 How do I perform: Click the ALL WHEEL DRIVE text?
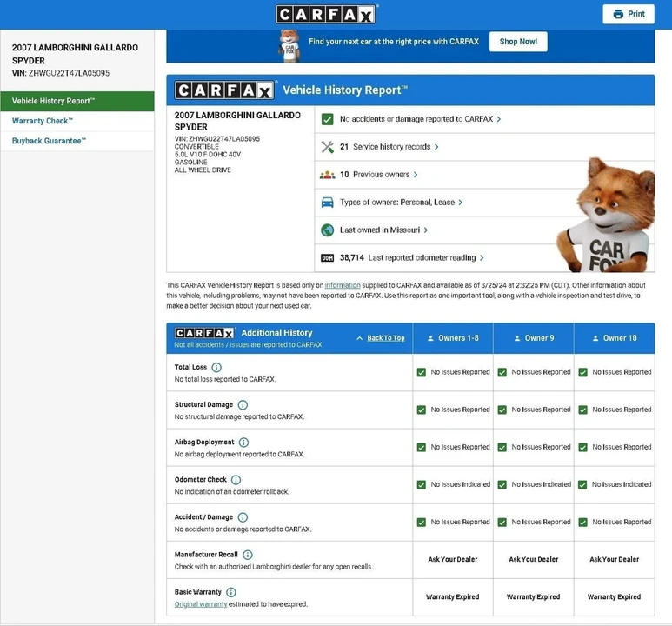pos(203,170)
